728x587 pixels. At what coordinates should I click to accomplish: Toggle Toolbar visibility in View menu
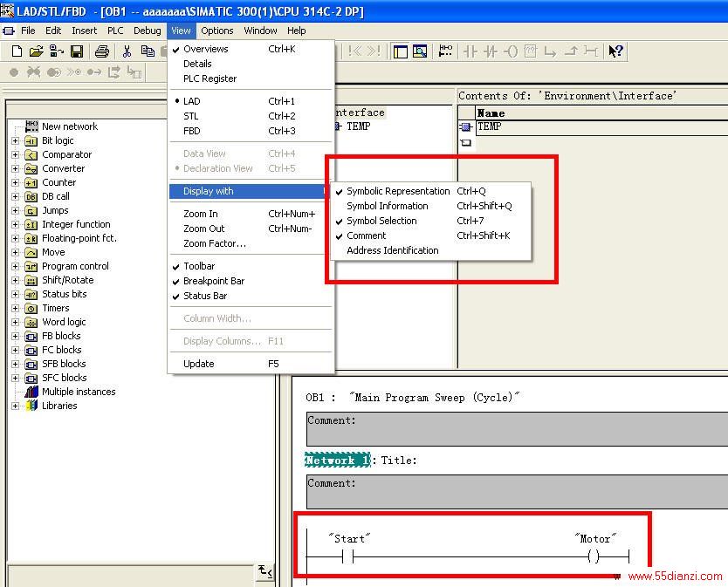point(251,266)
